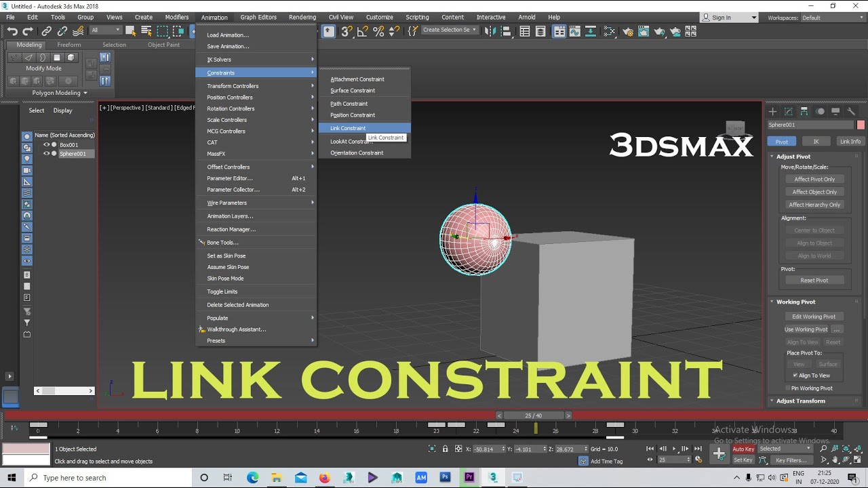This screenshot has height=488, width=868.
Task: Click the Affect Hierarchy Only button
Action: coord(814,205)
